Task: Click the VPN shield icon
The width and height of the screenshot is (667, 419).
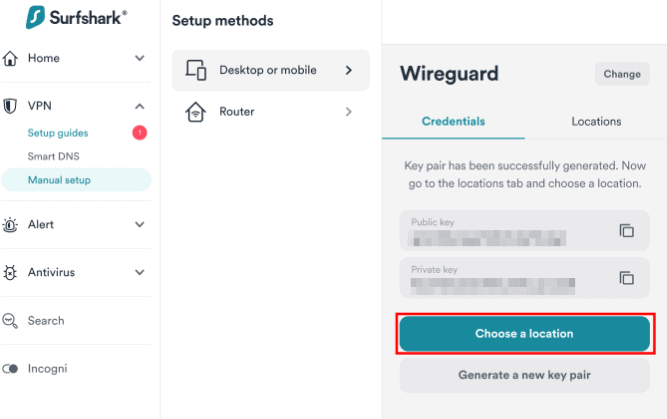Action: point(11,106)
